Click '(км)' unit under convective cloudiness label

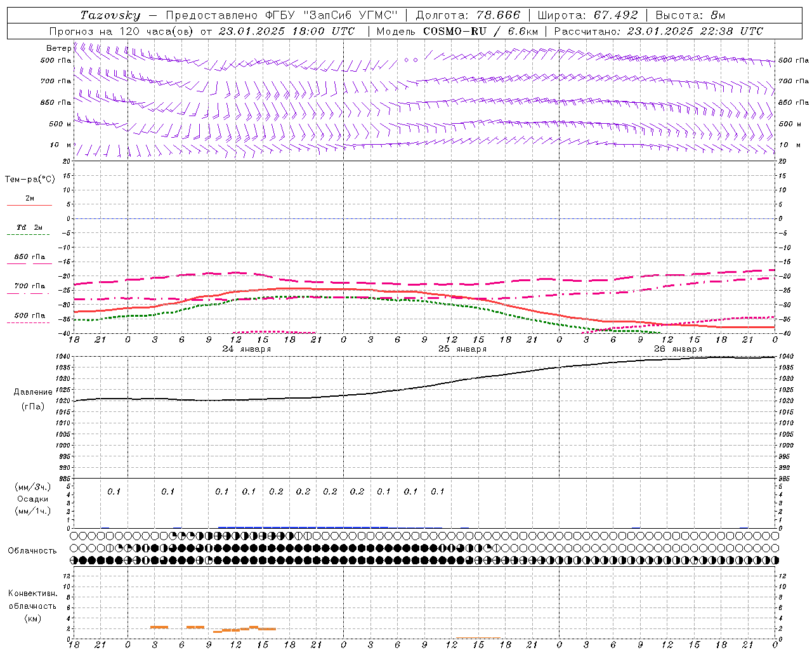coord(33,618)
